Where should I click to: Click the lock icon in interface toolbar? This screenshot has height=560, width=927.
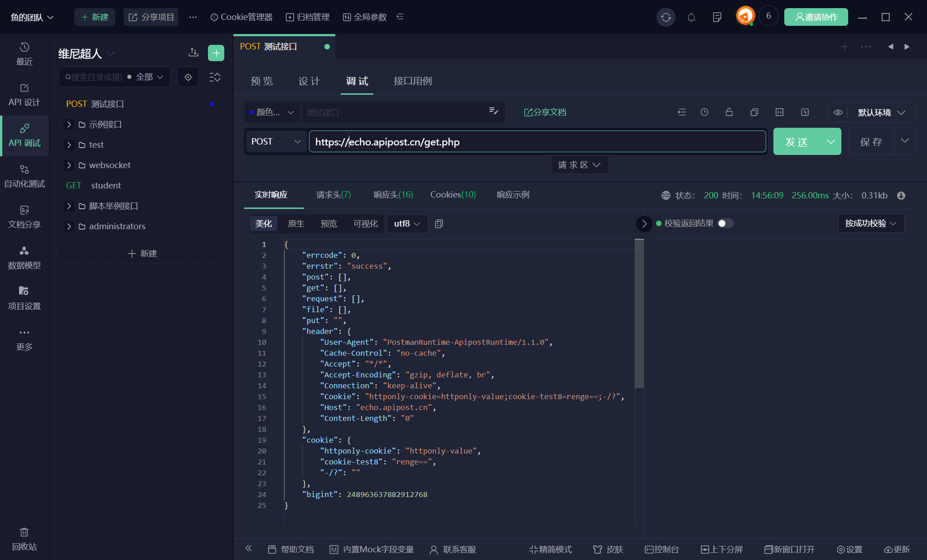729,112
